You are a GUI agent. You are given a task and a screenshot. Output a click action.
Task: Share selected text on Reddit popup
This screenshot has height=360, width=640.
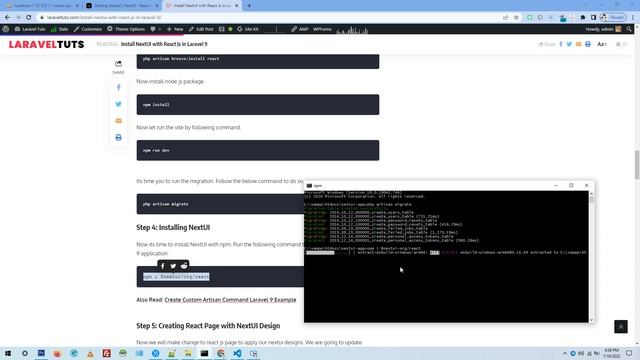click(184, 266)
